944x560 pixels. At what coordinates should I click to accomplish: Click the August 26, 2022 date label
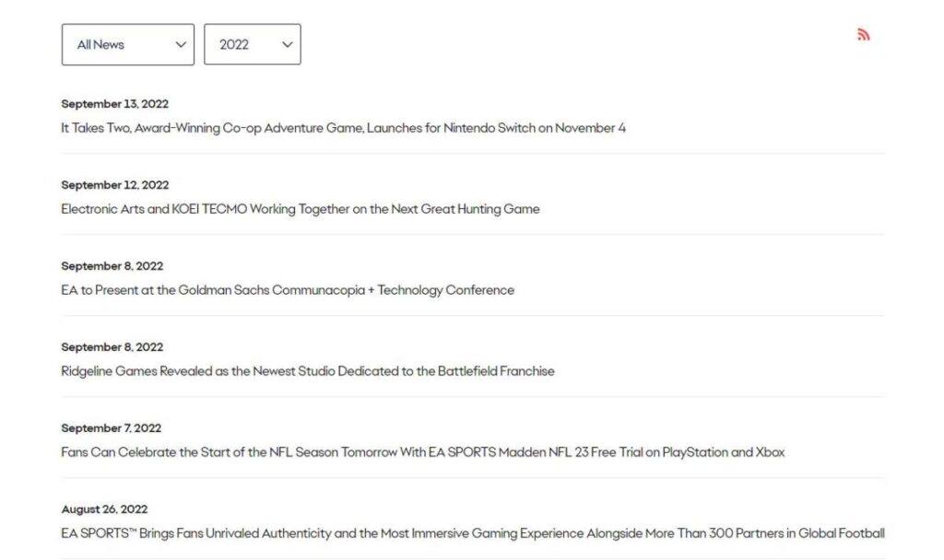click(x=104, y=509)
